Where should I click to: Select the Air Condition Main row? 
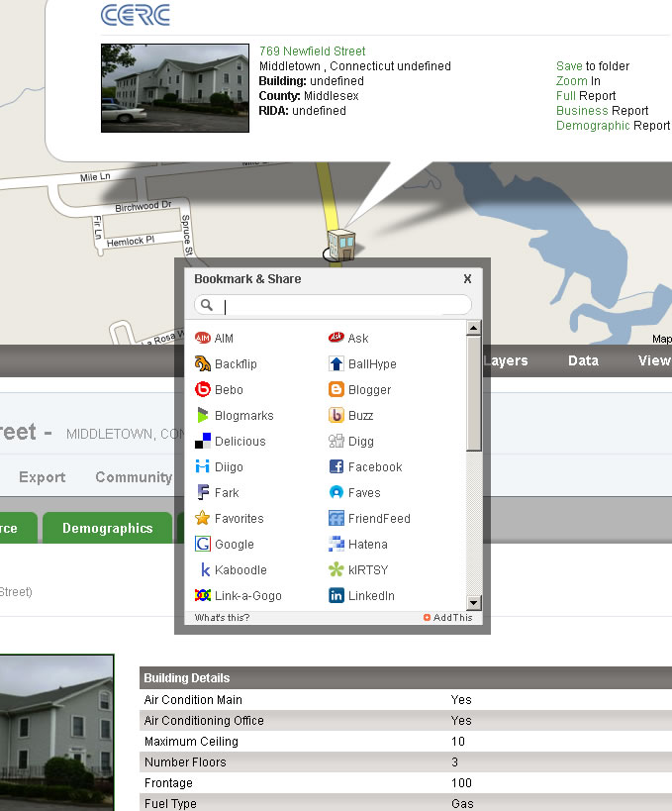406,700
